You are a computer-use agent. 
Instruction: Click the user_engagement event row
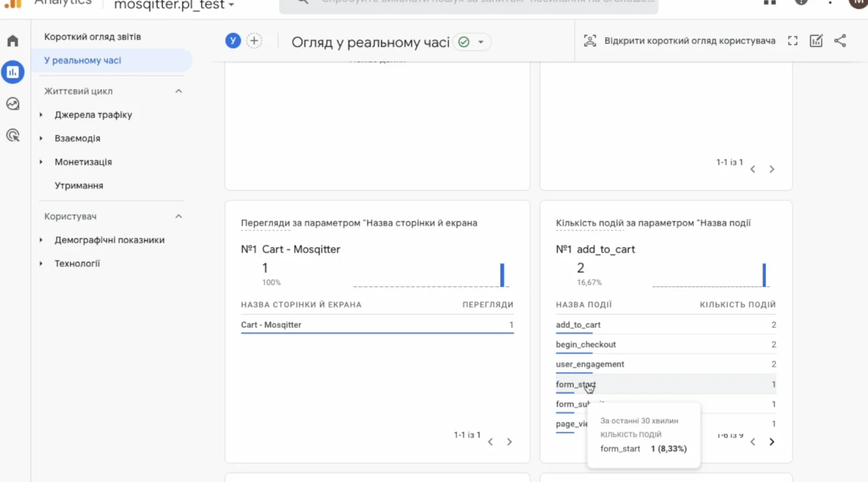tap(666, 364)
